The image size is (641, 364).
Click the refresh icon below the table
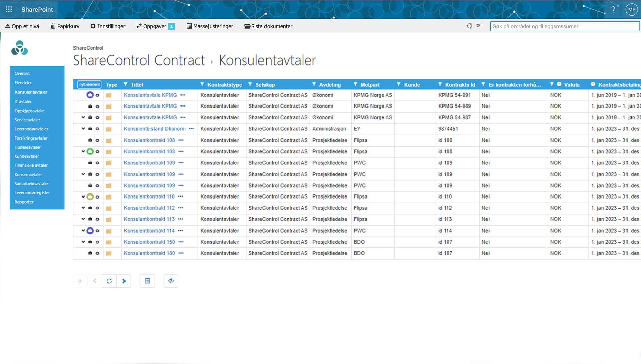pos(109,281)
